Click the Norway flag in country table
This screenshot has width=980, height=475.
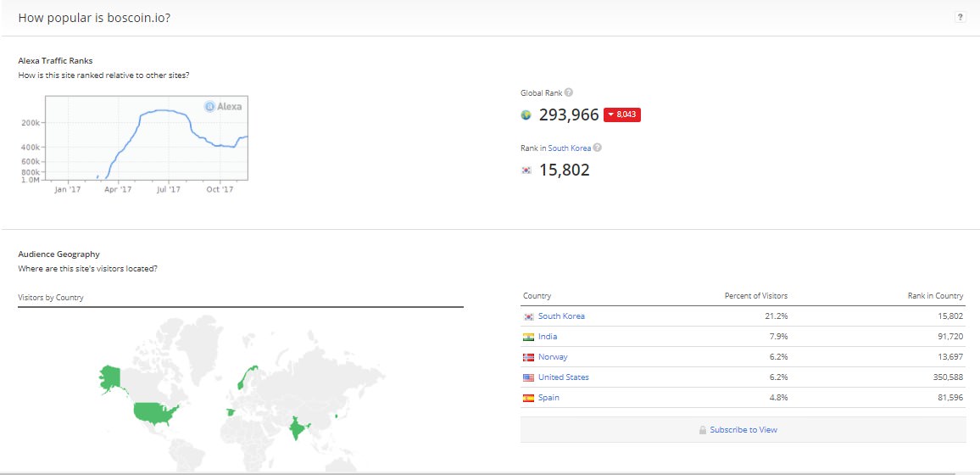coord(529,357)
